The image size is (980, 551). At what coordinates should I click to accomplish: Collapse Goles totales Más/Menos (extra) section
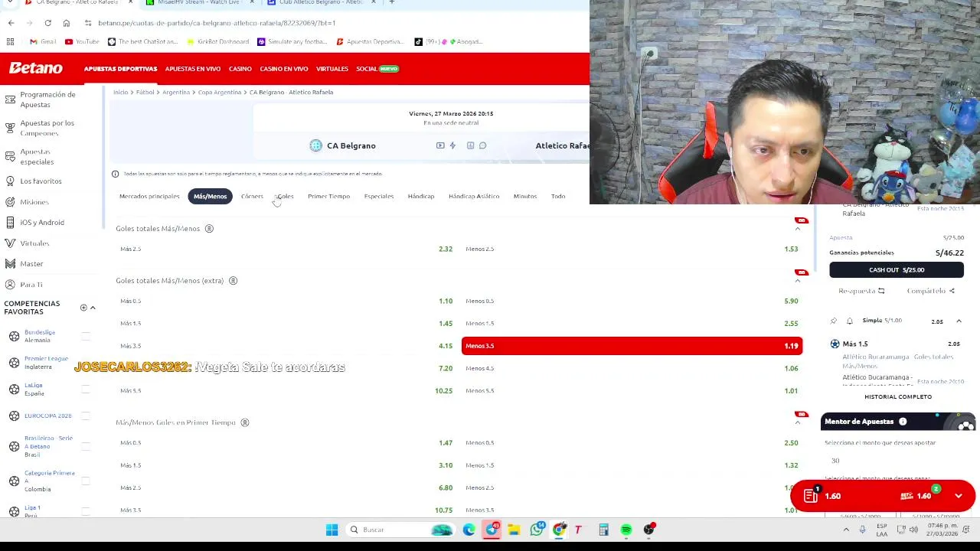[x=798, y=281]
